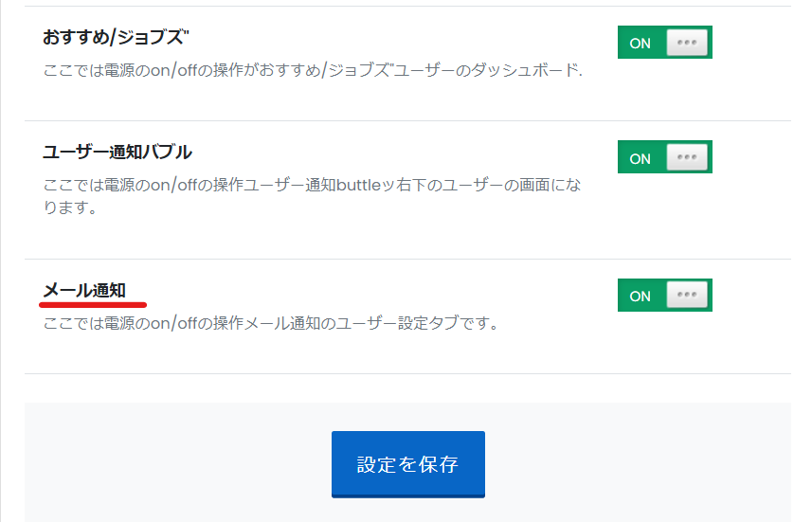Click the red underline below メール通知

pyautogui.click(x=93, y=305)
